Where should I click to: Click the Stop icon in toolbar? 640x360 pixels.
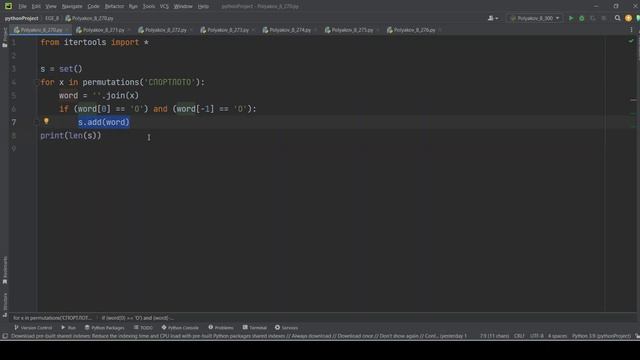[604, 18]
